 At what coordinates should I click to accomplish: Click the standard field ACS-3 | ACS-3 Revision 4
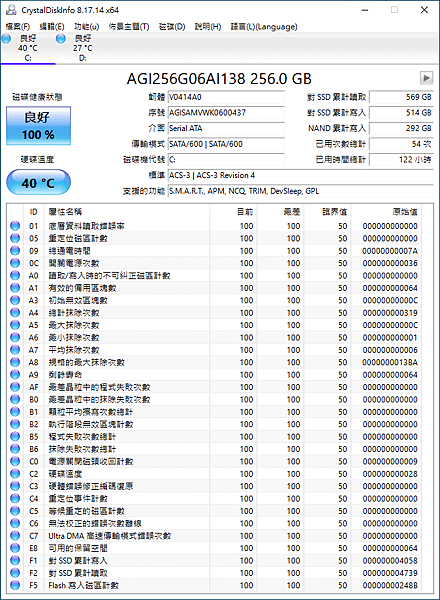[x=300, y=175]
